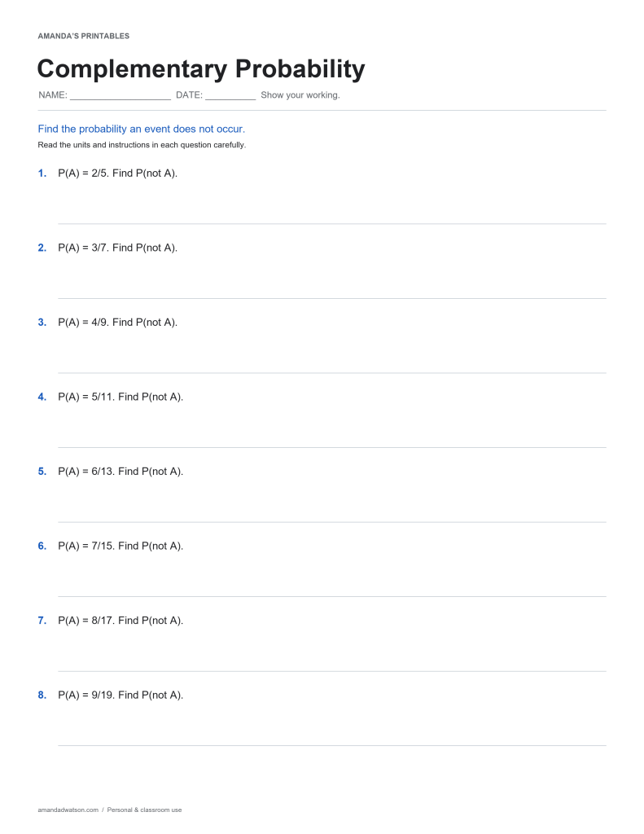Select question 8 with P(A) = 9/19

(120, 695)
